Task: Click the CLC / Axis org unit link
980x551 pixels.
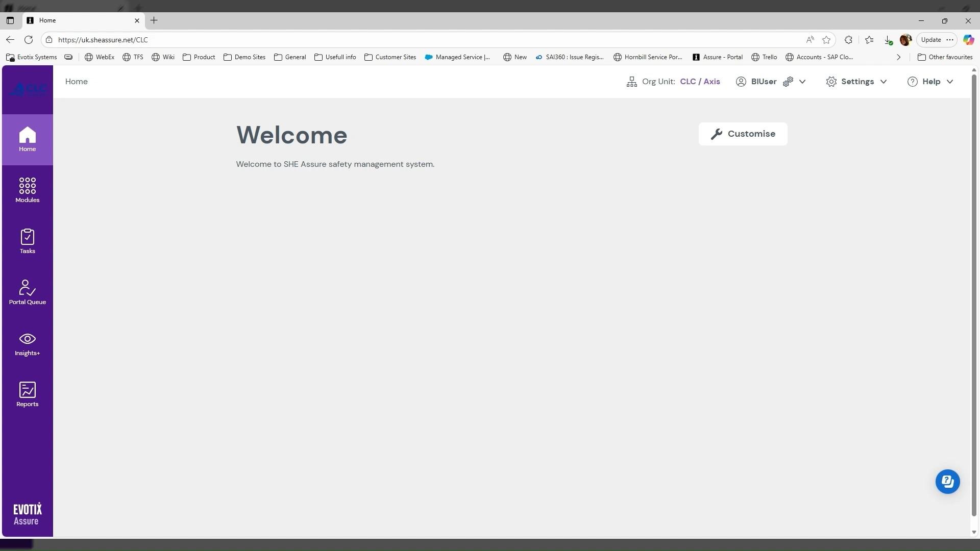Action: coord(700,82)
